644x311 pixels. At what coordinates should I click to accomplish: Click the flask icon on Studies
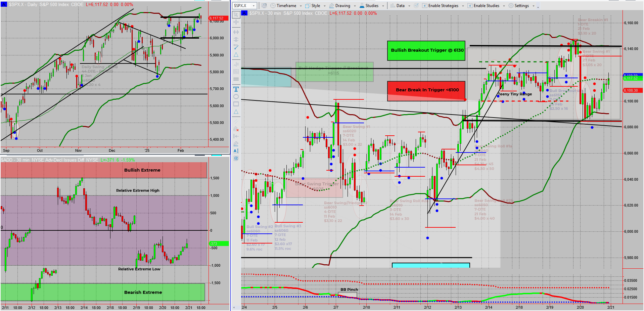pyautogui.click(x=362, y=6)
